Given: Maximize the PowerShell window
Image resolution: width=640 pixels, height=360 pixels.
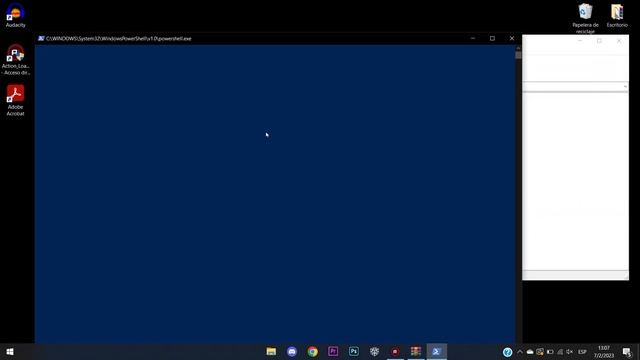Looking at the screenshot, I should pos(492,38).
